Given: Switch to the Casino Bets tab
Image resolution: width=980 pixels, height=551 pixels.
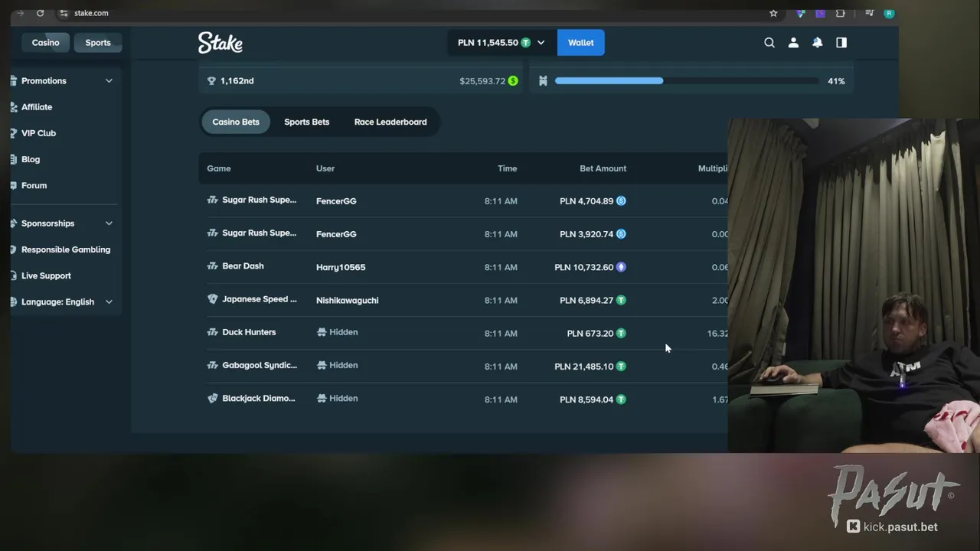Looking at the screenshot, I should click(236, 122).
